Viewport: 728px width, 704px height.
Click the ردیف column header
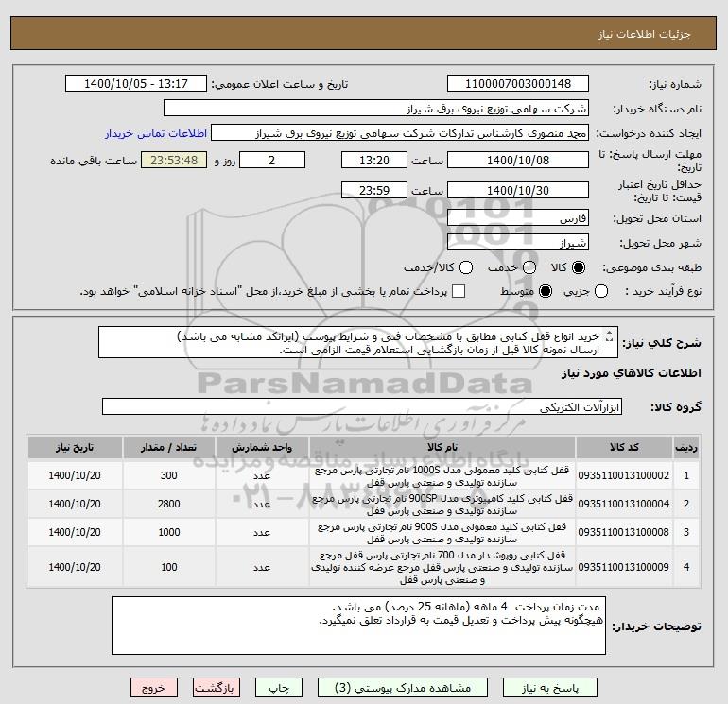[686, 448]
